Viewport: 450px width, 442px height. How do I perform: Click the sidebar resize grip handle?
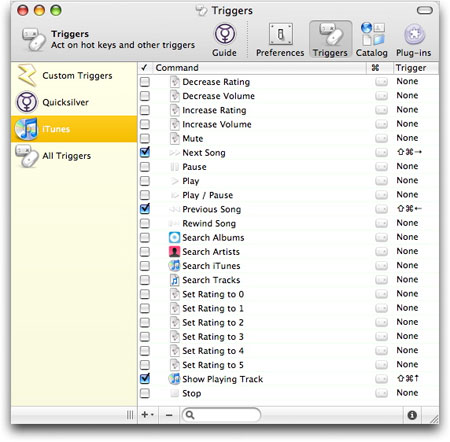coord(130,415)
